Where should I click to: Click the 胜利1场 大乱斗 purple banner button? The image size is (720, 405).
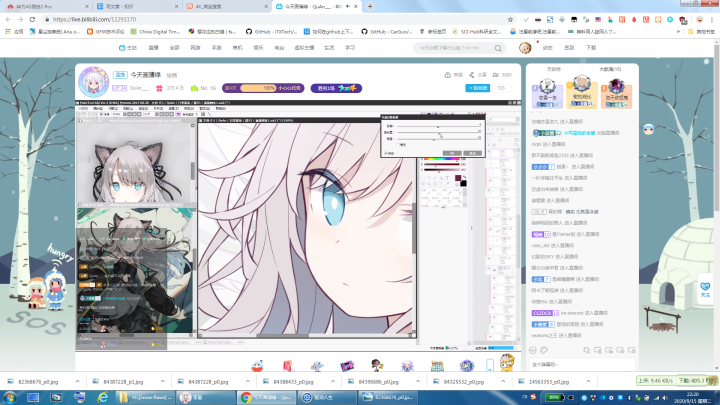point(336,88)
